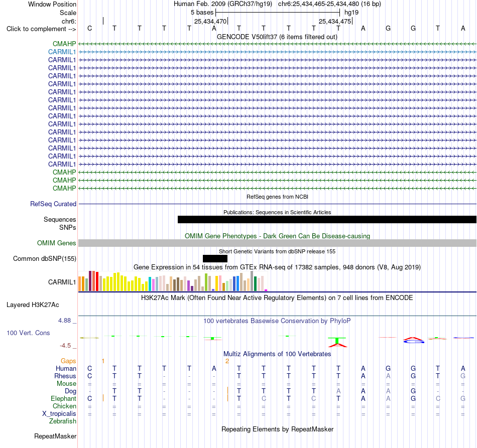The height and width of the screenshot is (448, 477).
Task: Open the GENCODE V50lift37 track title
Action: [x=277, y=37]
